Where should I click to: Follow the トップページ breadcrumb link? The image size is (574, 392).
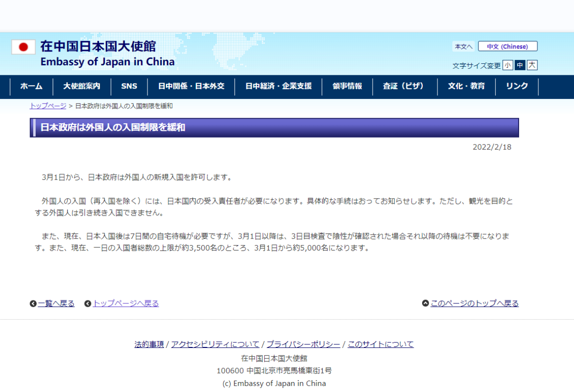(x=48, y=105)
